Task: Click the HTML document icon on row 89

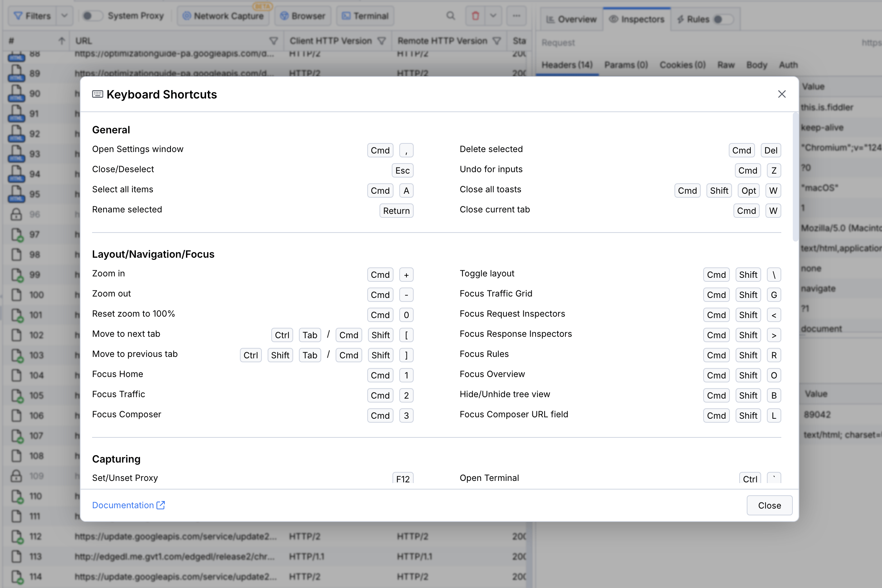Action: [x=16, y=73]
